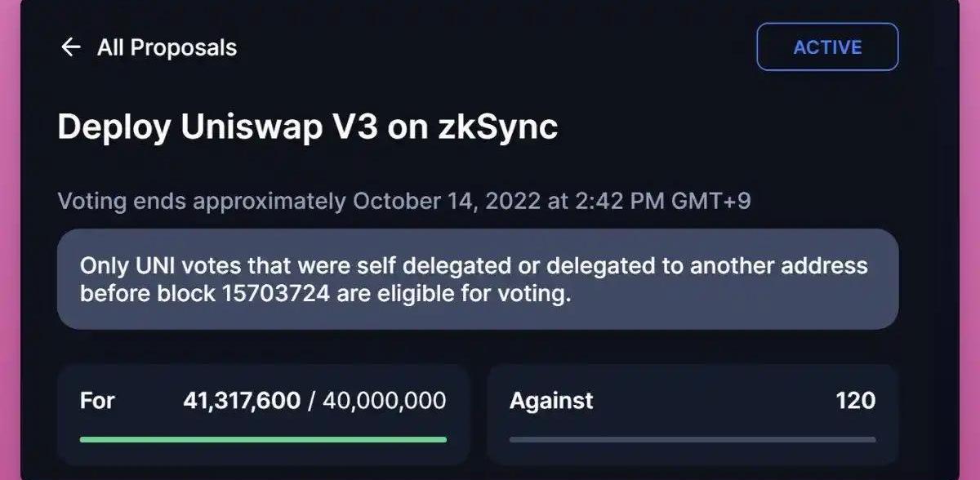This screenshot has width=980, height=480.
Task: Select the 'Deploy Uniswap V3 on zkSync' title
Action: 307,127
